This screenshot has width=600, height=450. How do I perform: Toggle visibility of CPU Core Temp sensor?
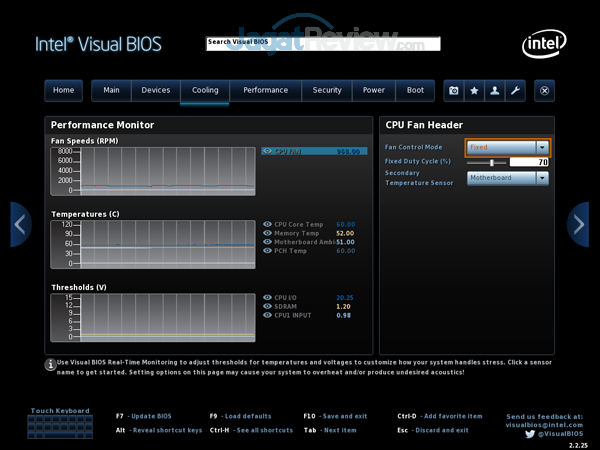[267, 225]
